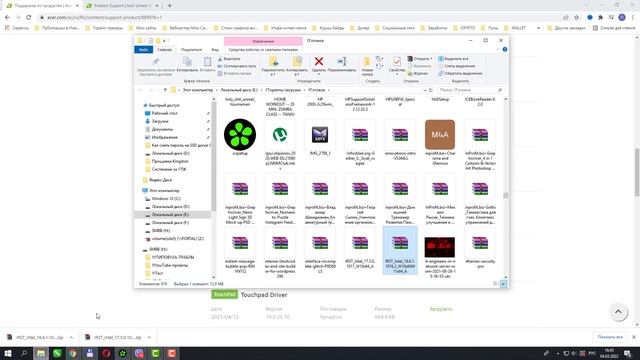Open Chrome bookmarks overflow chevron
This screenshot has width=640, height=360.
538,28
